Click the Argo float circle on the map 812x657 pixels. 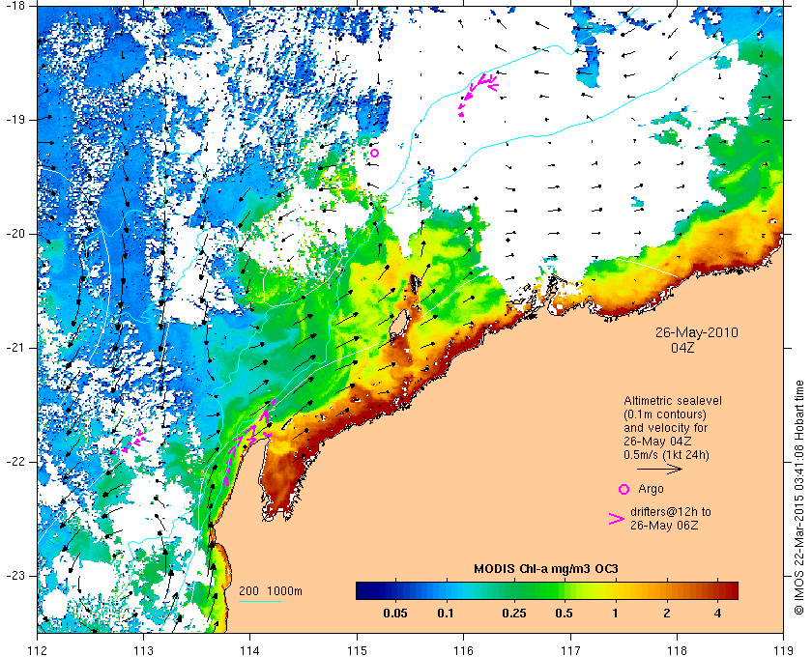pos(374,153)
